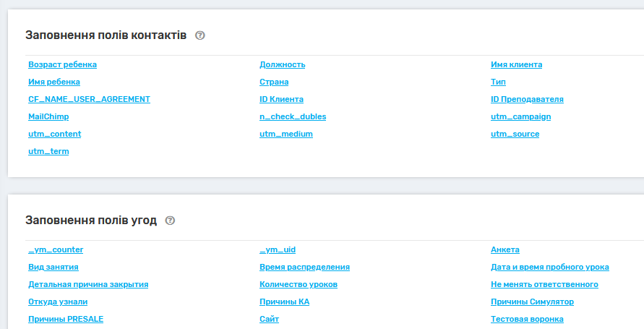The height and width of the screenshot is (329, 644).
Task: Open the Должность contact field
Action: pyautogui.click(x=282, y=64)
